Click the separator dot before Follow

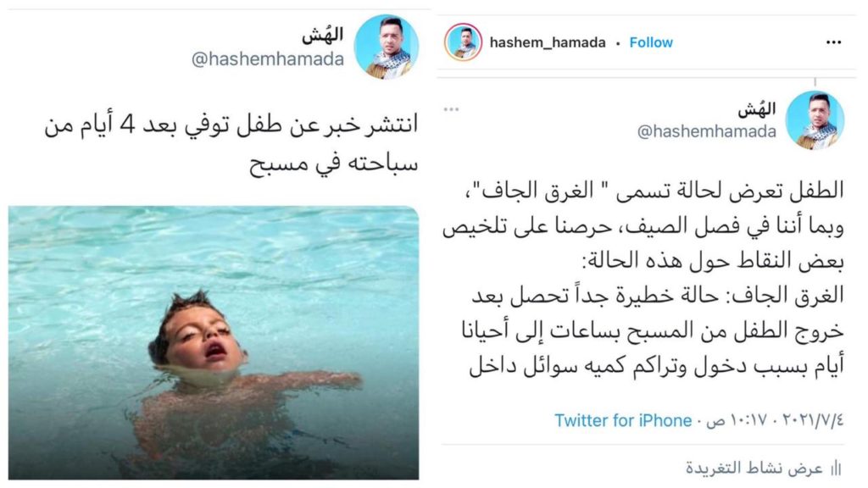pos(618,43)
